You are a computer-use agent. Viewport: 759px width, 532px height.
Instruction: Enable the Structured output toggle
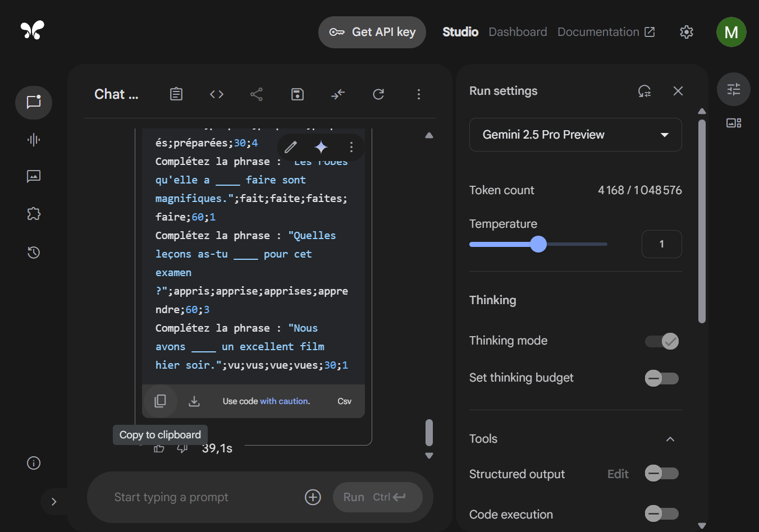[662, 474]
